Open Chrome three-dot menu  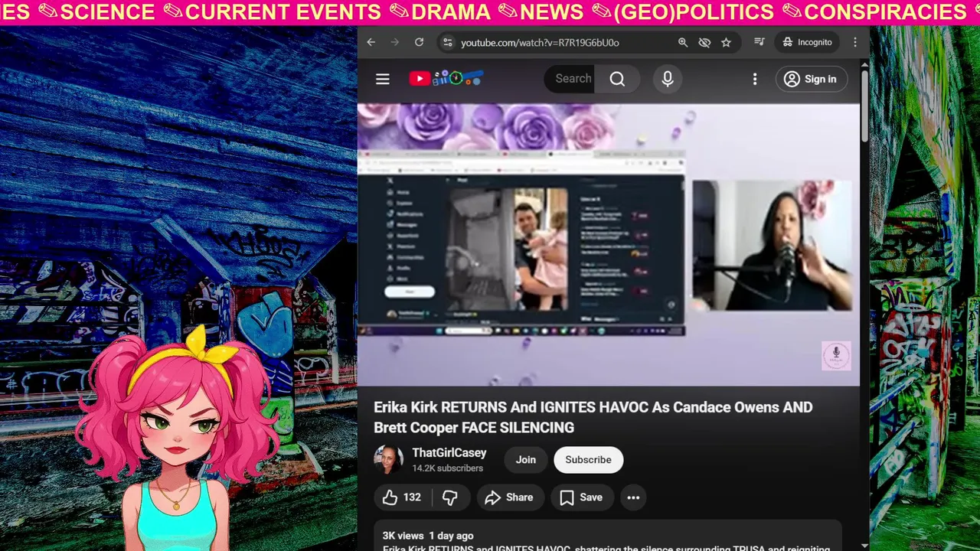(855, 42)
